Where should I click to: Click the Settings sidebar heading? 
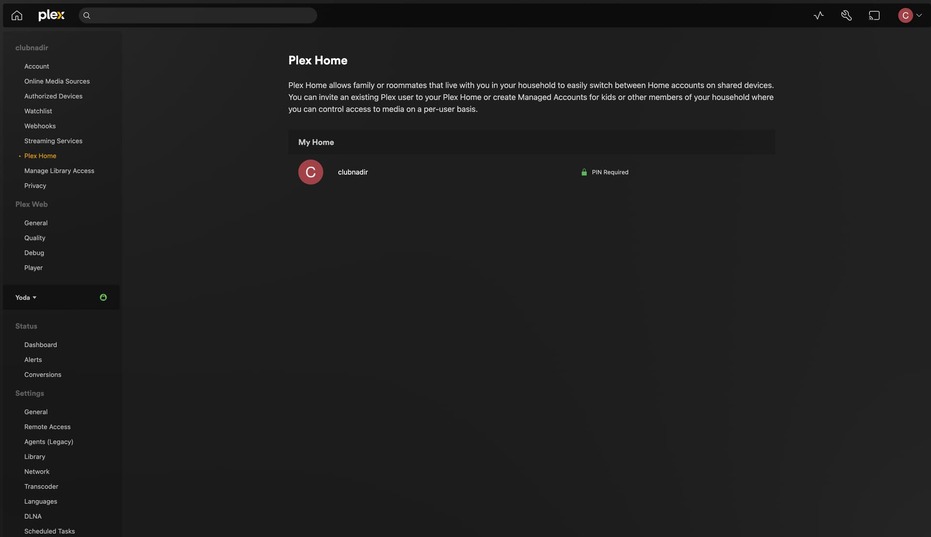pyautogui.click(x=30, y=393)
